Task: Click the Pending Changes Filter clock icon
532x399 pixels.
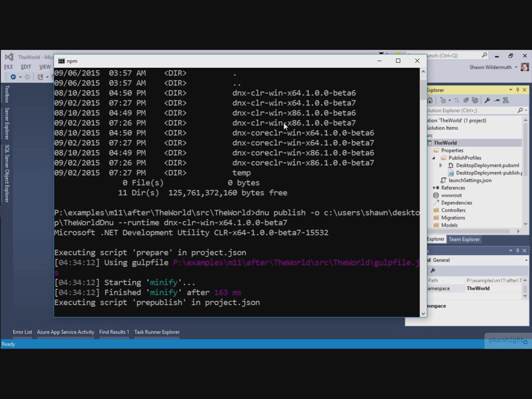Action: click(x=443, y=100)
